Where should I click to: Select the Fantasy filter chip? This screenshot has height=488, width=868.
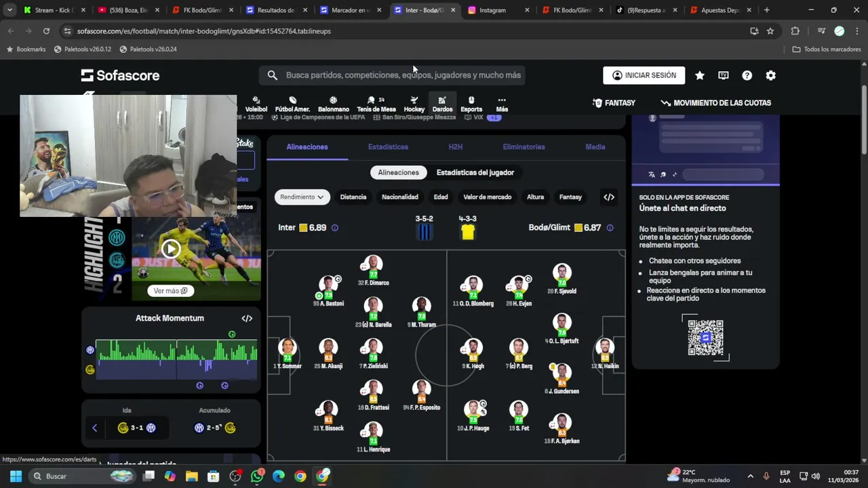coord(570,197)
